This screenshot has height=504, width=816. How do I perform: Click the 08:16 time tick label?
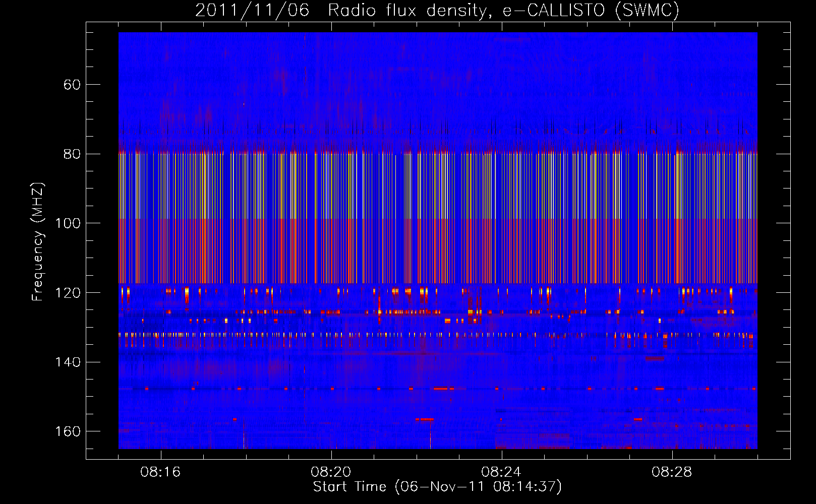160,472
